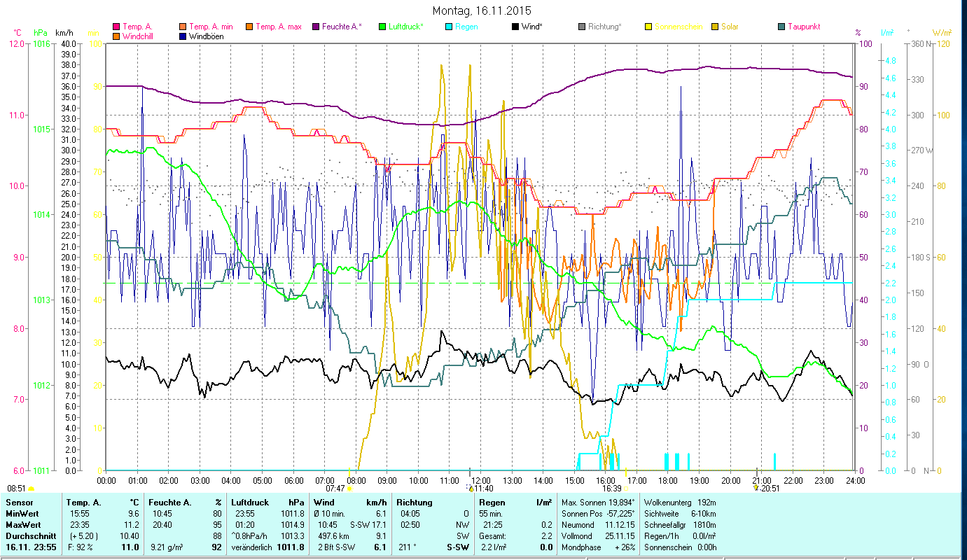
Task: Click the cyan Regen legend square
Action: click(x=449, y=27)
